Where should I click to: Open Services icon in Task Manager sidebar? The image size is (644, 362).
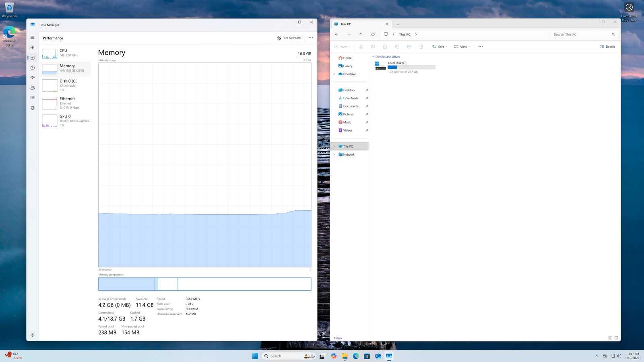click(33, 108)
